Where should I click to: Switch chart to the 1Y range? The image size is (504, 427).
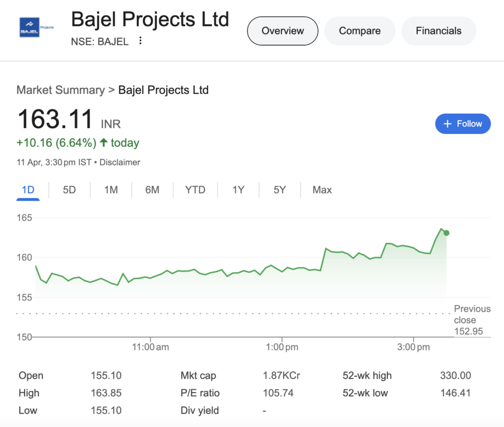(x=238, y=190)
